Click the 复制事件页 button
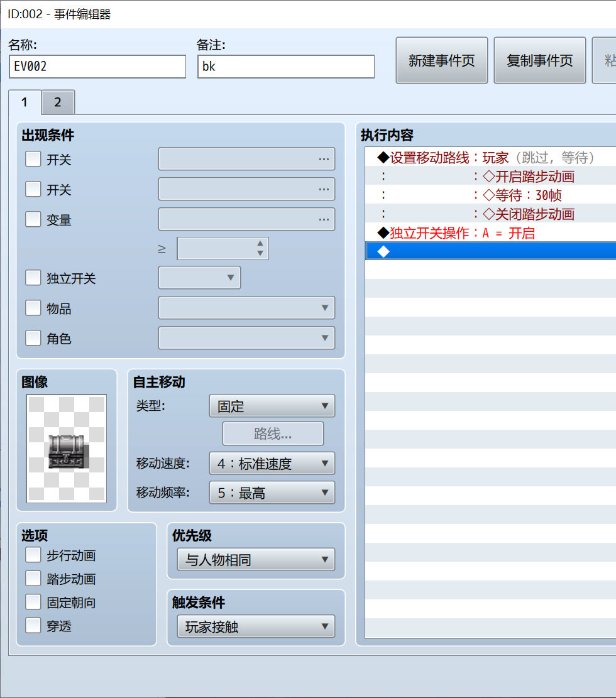The width and height of the screenshot is (616, 698). click(540, 60)
